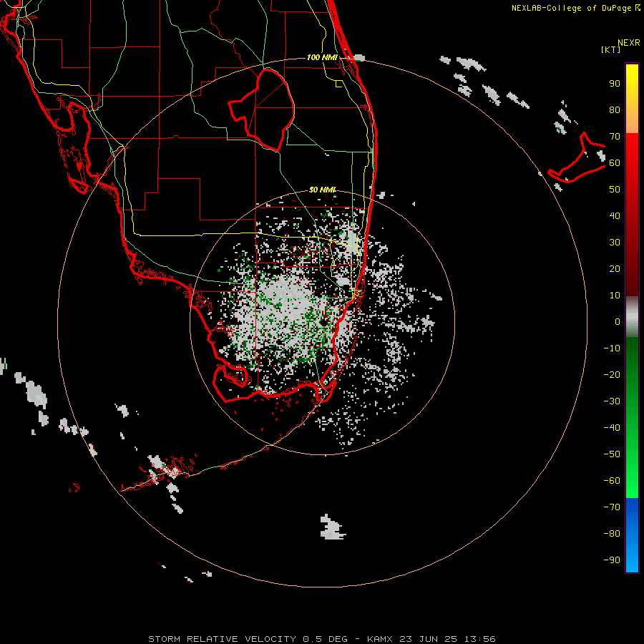Click the -70 scale value
This screenshot has width=644, height=644.
click(612, 507)
